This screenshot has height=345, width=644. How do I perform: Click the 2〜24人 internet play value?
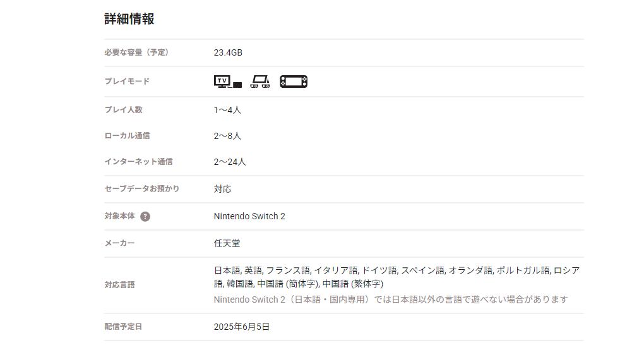(230, 162)
